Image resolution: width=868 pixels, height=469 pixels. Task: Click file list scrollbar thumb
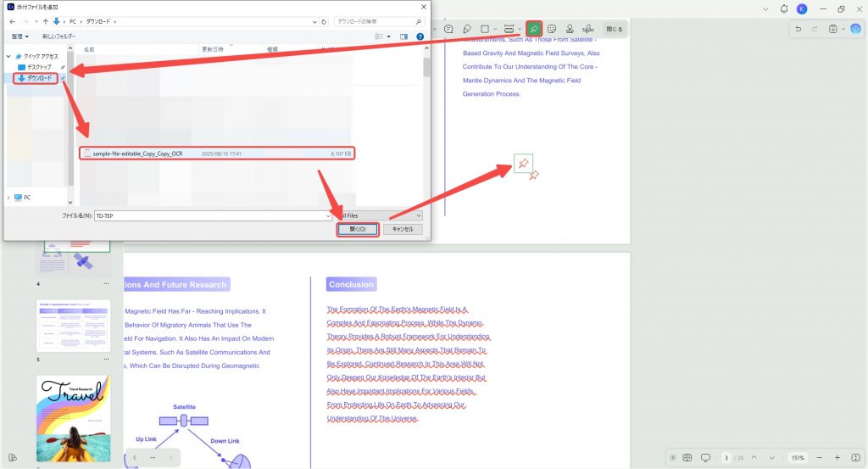pos(426,67)
